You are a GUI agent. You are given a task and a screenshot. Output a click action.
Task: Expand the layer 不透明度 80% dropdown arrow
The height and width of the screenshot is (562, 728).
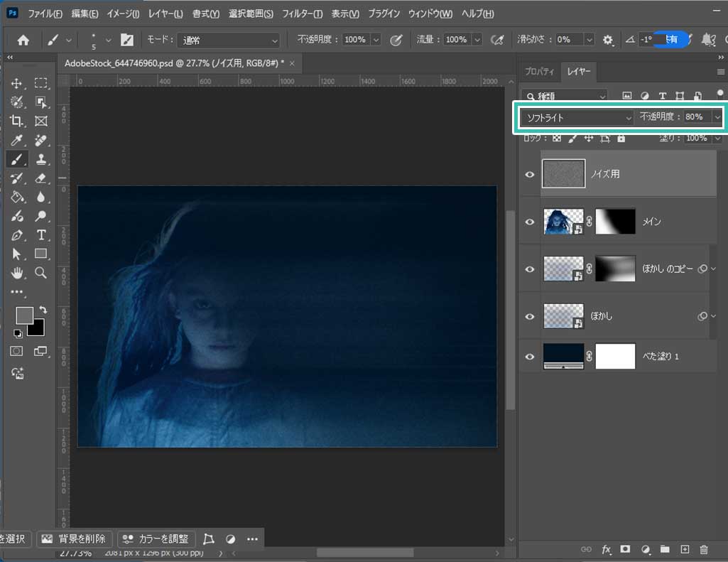coord(717,117)
